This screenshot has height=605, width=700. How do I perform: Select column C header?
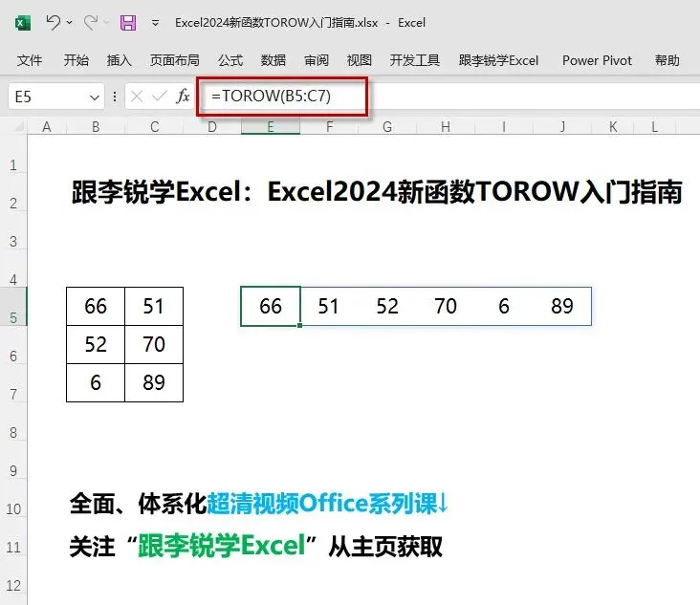[x=154, y=127]
